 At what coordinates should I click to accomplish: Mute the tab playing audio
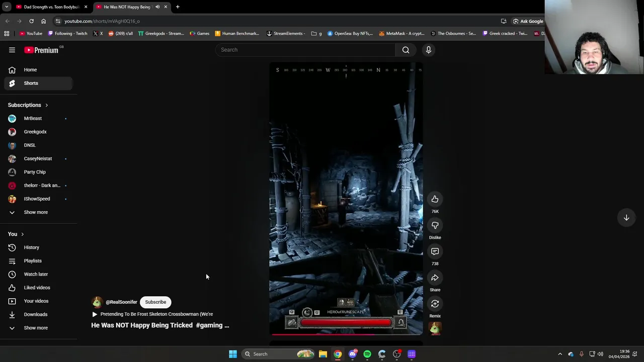pos(157,7)
